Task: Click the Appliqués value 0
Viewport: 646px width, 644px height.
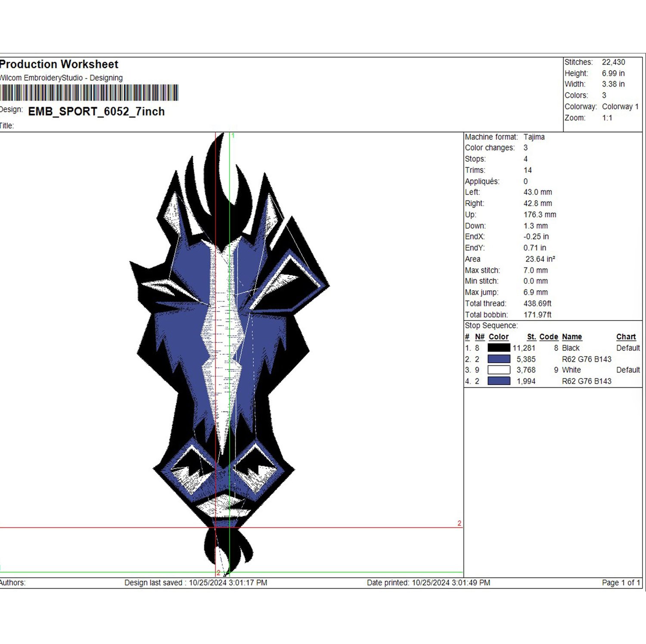Action: 525,181
